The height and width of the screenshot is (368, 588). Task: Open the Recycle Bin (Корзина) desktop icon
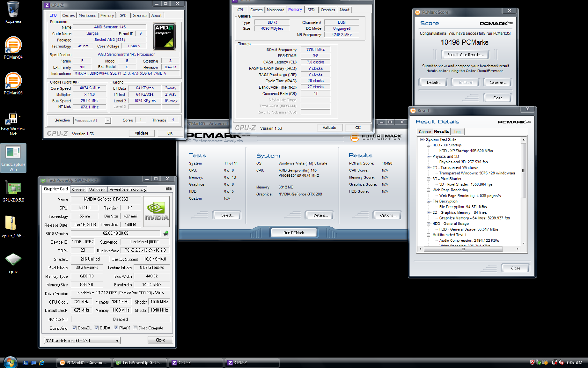point(13,13)
